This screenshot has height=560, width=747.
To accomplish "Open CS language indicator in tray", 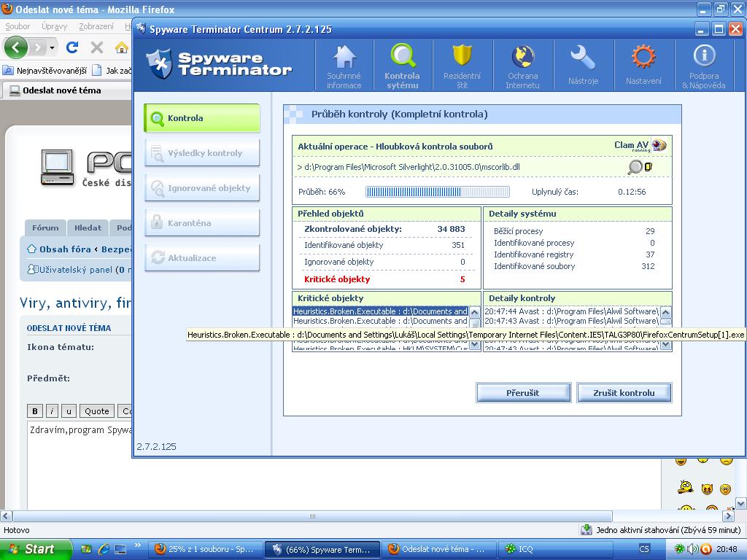I will coord(644,549).
